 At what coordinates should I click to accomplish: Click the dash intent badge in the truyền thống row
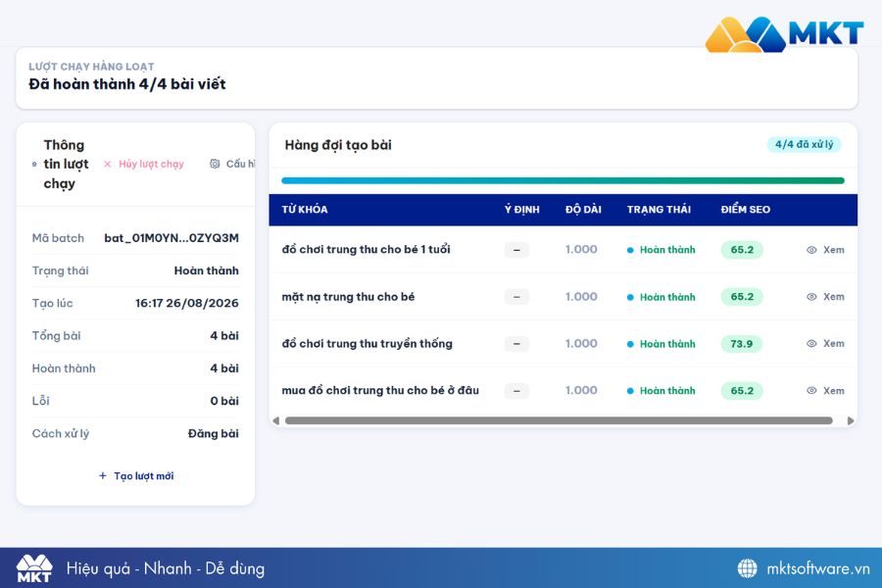[516, 344]
